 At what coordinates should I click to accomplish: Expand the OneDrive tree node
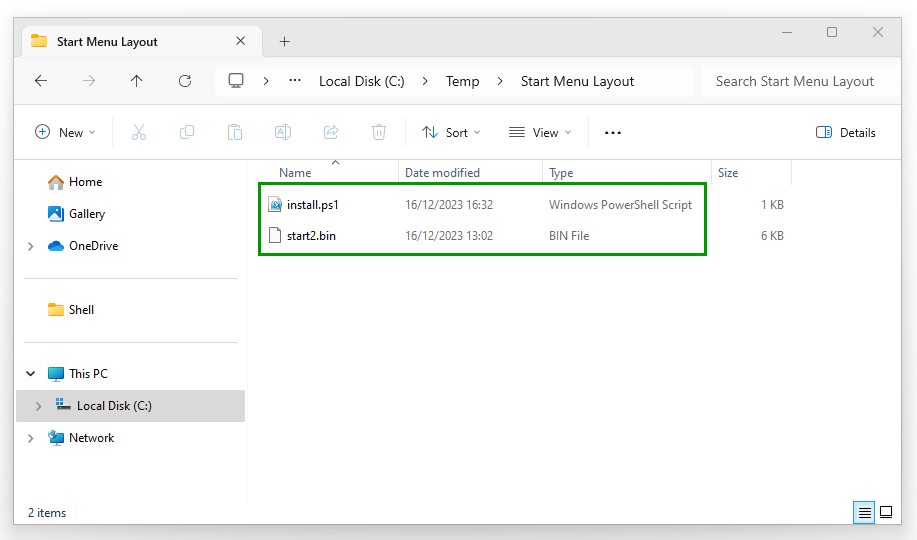(x=31, y=246)
